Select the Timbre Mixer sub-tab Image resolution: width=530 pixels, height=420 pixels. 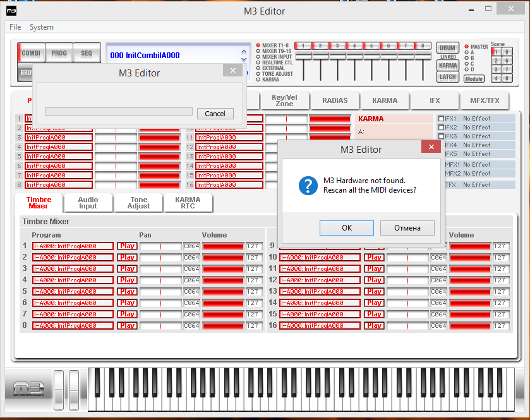[39, 203]
